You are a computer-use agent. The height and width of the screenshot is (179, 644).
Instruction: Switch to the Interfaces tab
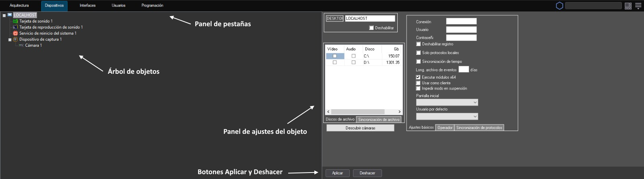(87, 6)
